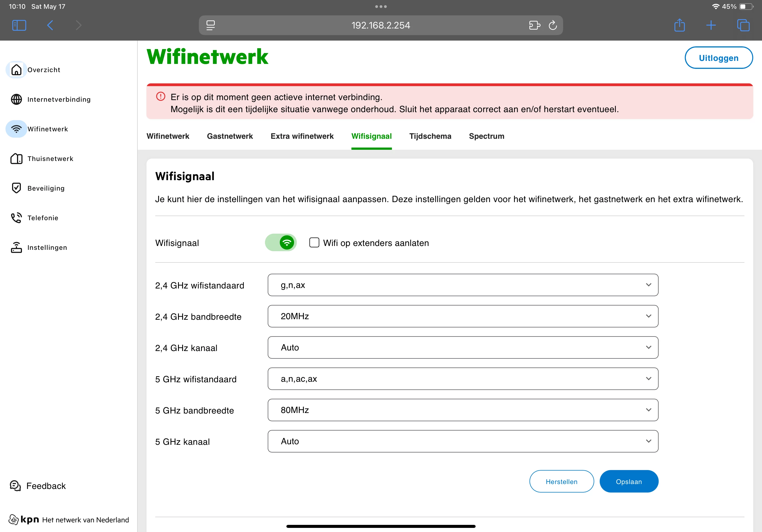The image size is (762, 532).
Task: Click the Uitloggen button
Action: [x=718, y=58]
